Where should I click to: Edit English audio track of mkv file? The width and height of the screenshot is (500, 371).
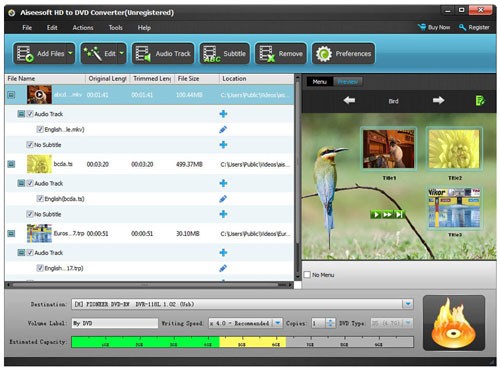click(x=223, y=129)
